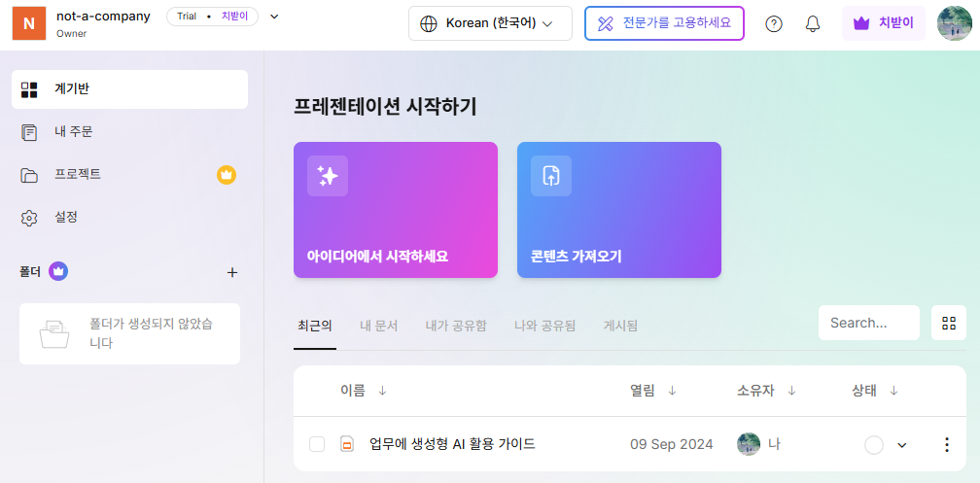Open the Korean (한국어) language dropdown
Viewport: 980px width, 483px height.
pyautogui.click(x=490, y=23)
